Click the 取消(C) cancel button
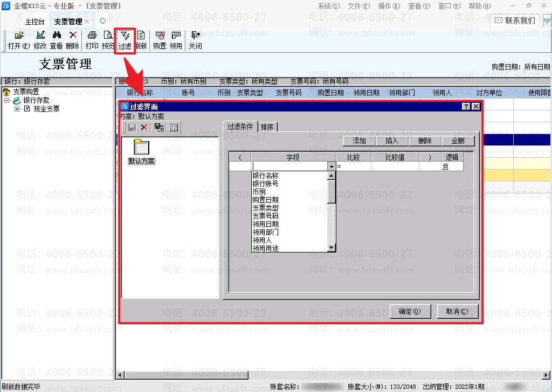Image resolution: width=552 pixels, height=392 pixels. pyautogui.click(x=457, y=311)
